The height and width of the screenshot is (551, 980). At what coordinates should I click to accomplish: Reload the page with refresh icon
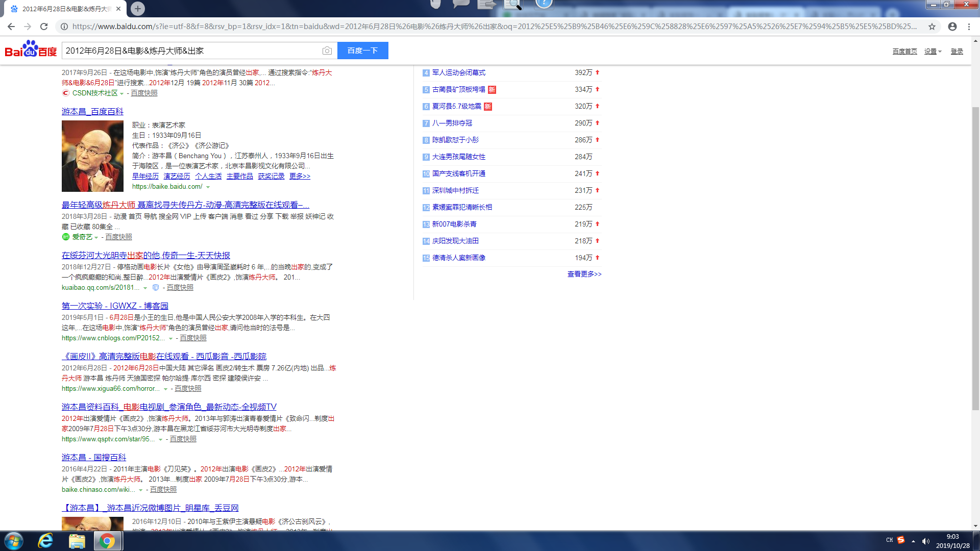pyautogui.click(x=44, y=27)
